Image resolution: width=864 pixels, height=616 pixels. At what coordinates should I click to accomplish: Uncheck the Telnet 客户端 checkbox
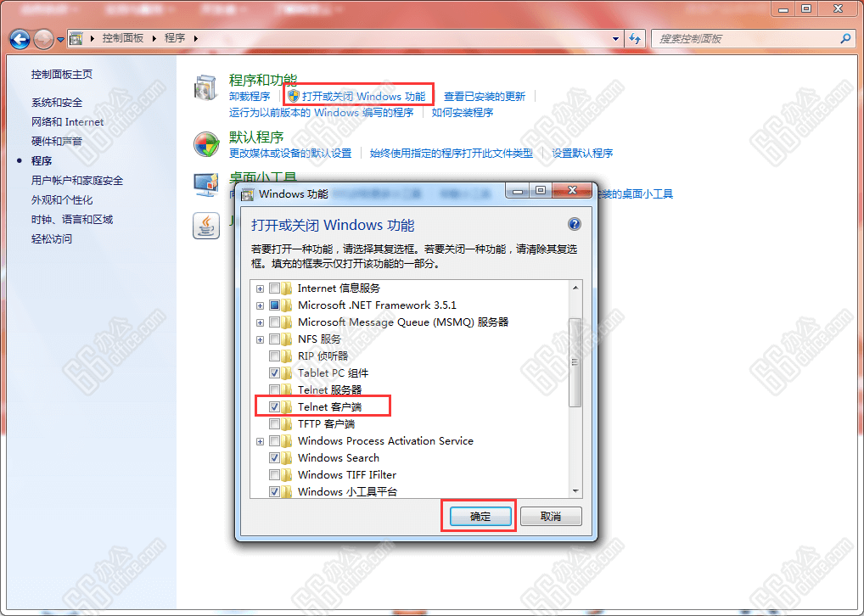pos(274,407)
